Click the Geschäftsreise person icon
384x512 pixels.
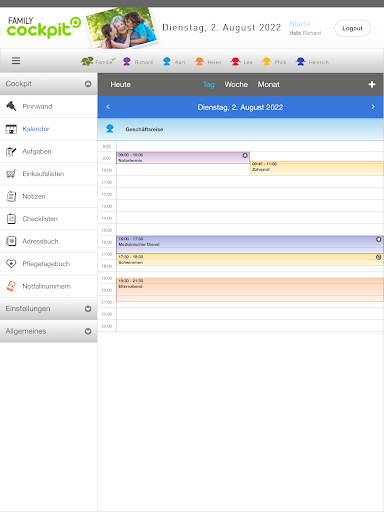(x=110, y=129)
